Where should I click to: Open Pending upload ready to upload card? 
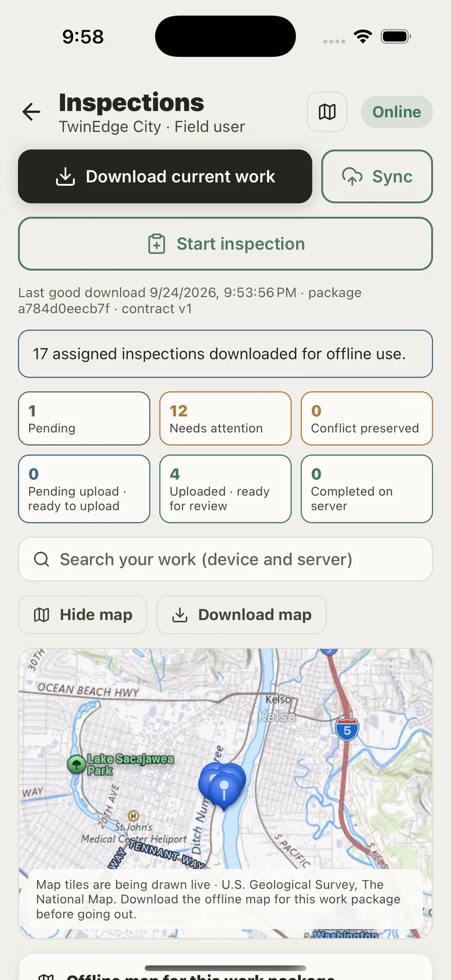pyautogui.click(x=84, y=489)
